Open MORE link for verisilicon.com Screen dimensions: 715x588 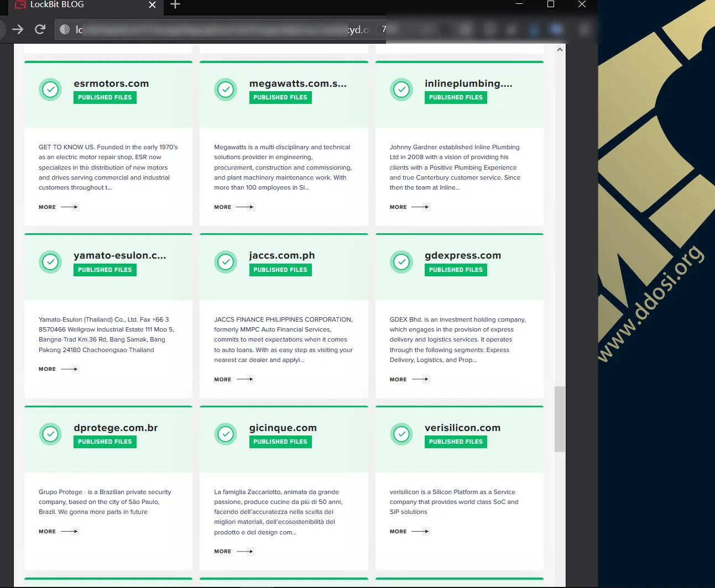tap(410, 532)
